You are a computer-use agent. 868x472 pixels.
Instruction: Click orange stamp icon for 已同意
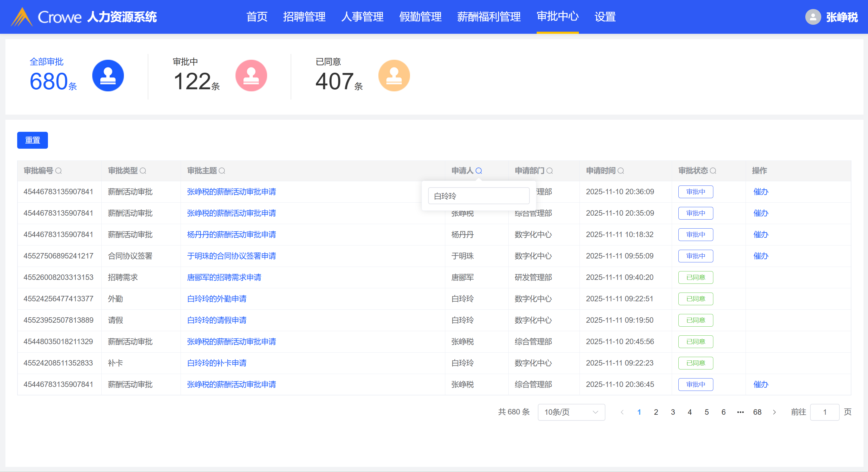pos(394,75)
